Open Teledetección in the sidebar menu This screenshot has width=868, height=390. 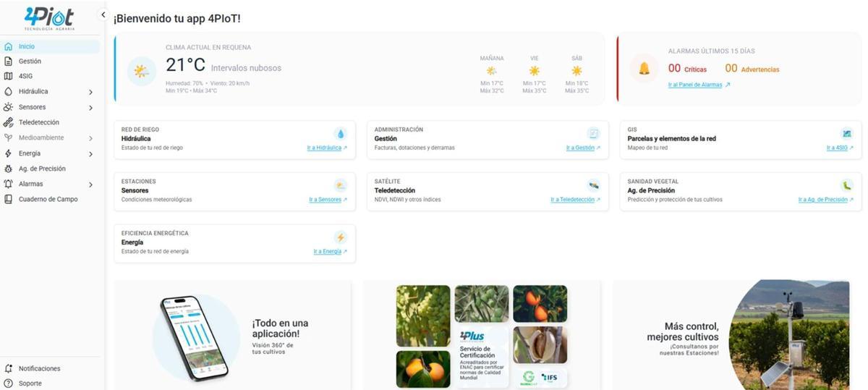(51, 122)
